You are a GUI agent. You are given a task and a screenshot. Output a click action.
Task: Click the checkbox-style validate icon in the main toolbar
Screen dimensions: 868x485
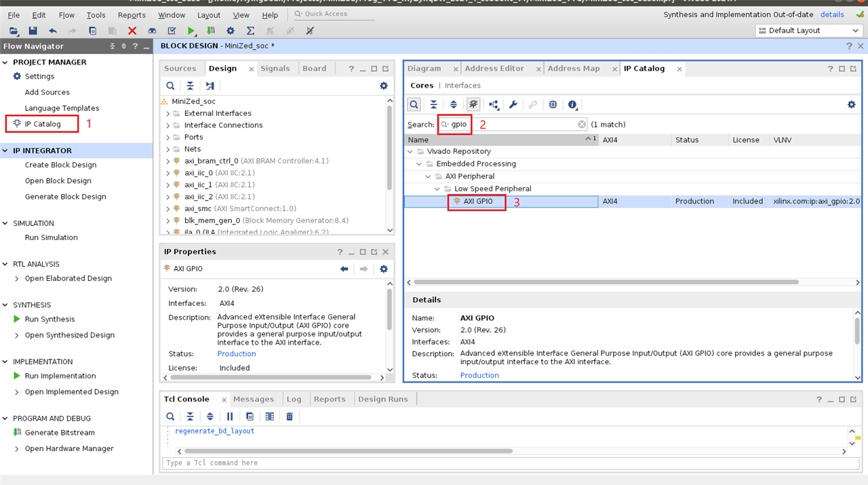(x=172, y=31)
